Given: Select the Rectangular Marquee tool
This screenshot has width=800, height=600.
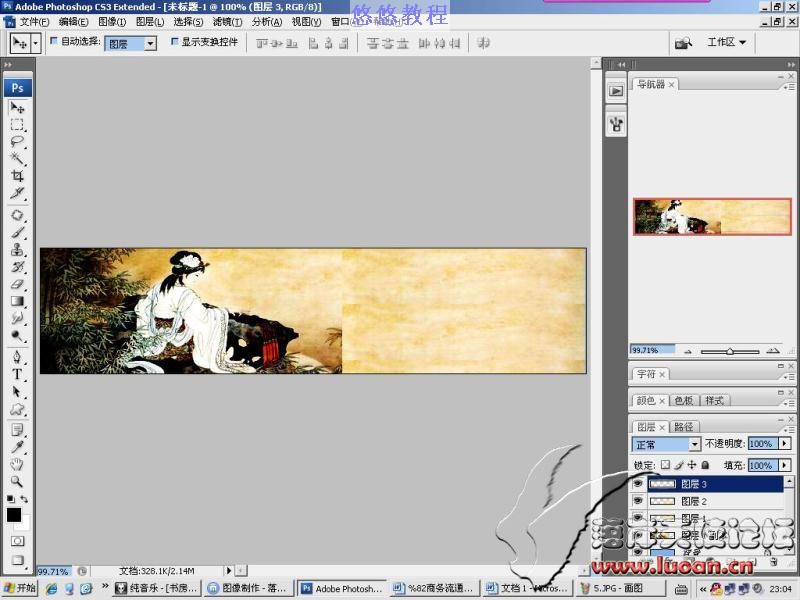Looking at the screenshot, I should [x=17, y=125].
